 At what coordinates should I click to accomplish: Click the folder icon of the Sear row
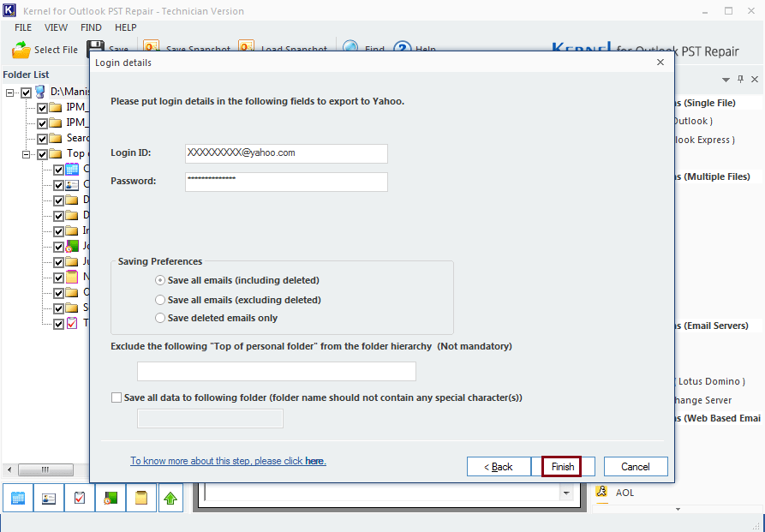[x=55, y=138]
